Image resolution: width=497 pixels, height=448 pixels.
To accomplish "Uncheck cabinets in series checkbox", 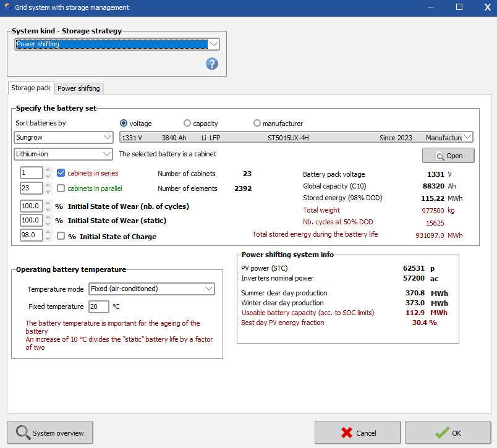I will tap(61, 173).
